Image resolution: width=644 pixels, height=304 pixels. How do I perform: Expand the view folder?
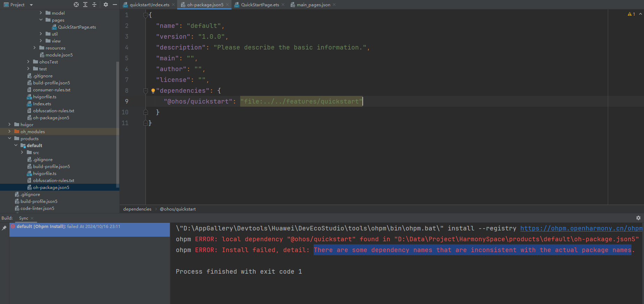(41, 41)
